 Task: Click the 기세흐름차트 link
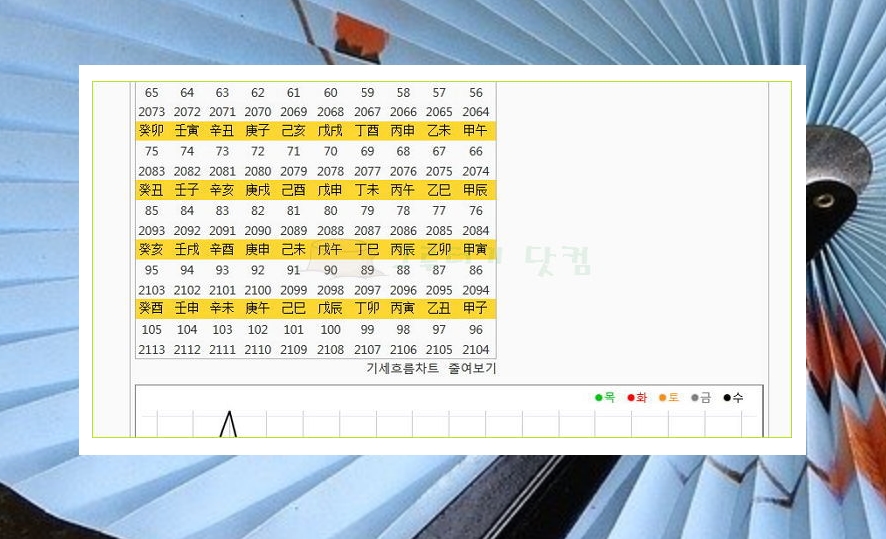click(402, 368)
